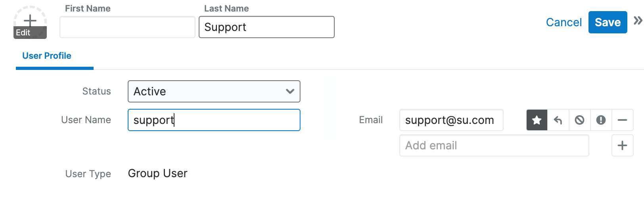Screen dimensions: 644x201
Task: Open the Status dropdown showing Active
Action: click(x=214, y=91)
